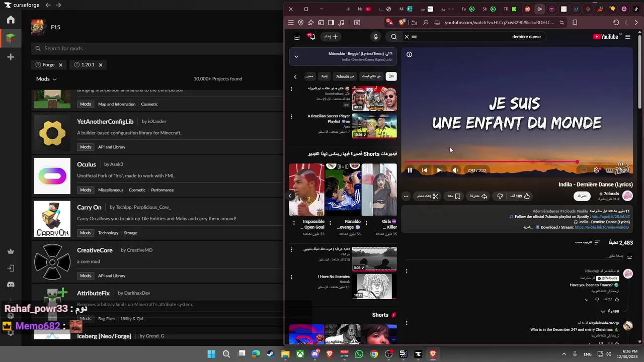Remove the 1.20.1 version filter
Screen dimensions: 644x362
pyautogui.click(x=100, y=65)
